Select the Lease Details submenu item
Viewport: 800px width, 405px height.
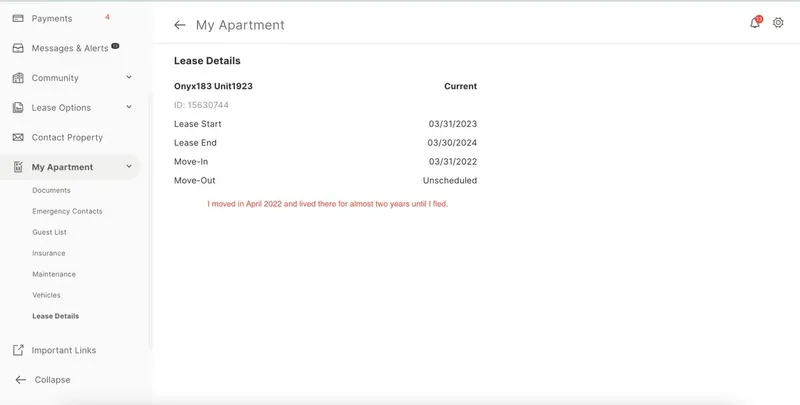click(x=56, y=316)
